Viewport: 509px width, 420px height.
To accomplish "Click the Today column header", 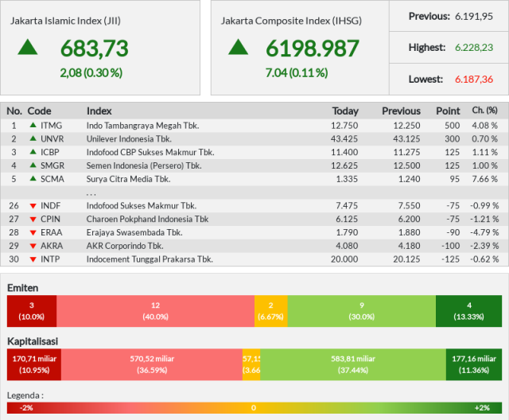I will pyautogui.click(x=345, y=111).
